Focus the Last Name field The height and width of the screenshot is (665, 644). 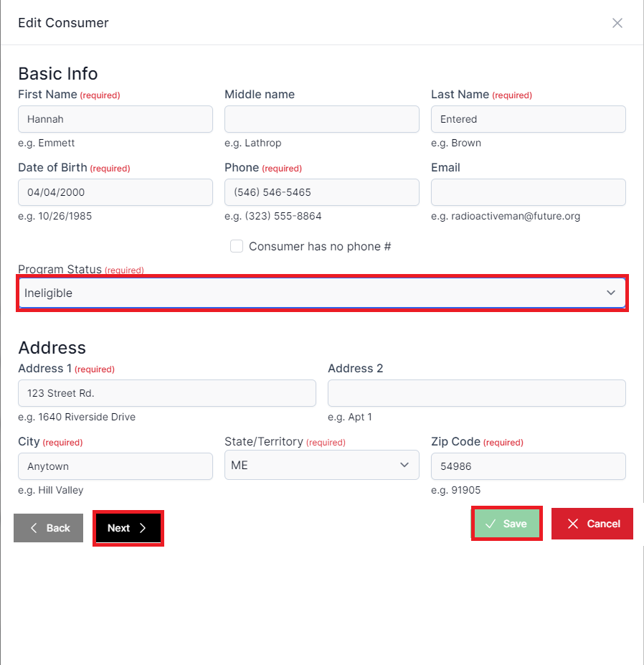pos(528,119)
